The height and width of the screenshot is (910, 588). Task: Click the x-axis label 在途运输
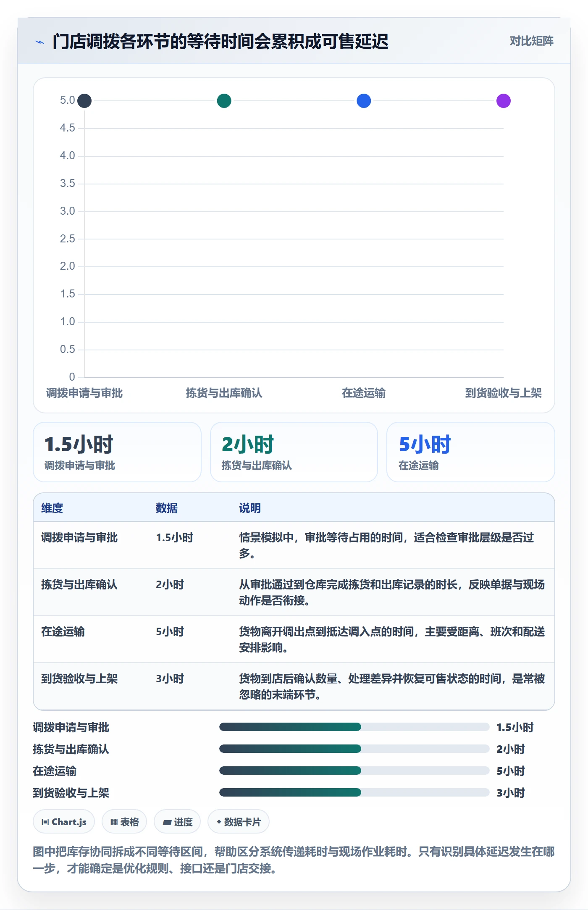tap(364, 393)
